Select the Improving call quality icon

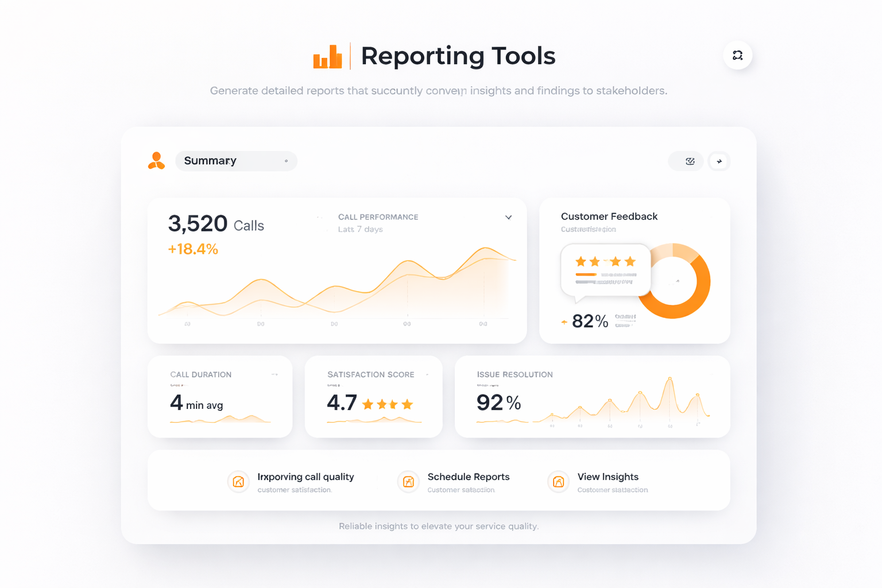tap(238, 482)
